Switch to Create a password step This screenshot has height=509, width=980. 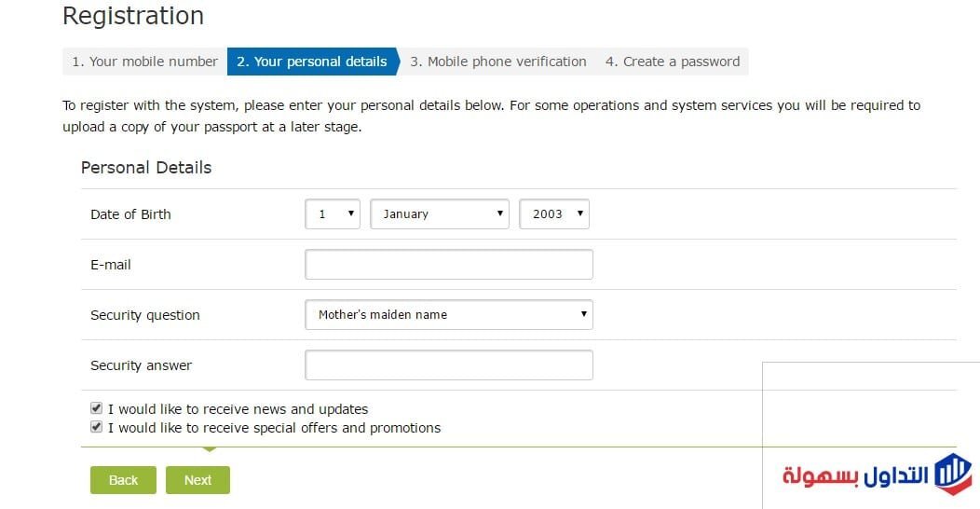(672, 62)
